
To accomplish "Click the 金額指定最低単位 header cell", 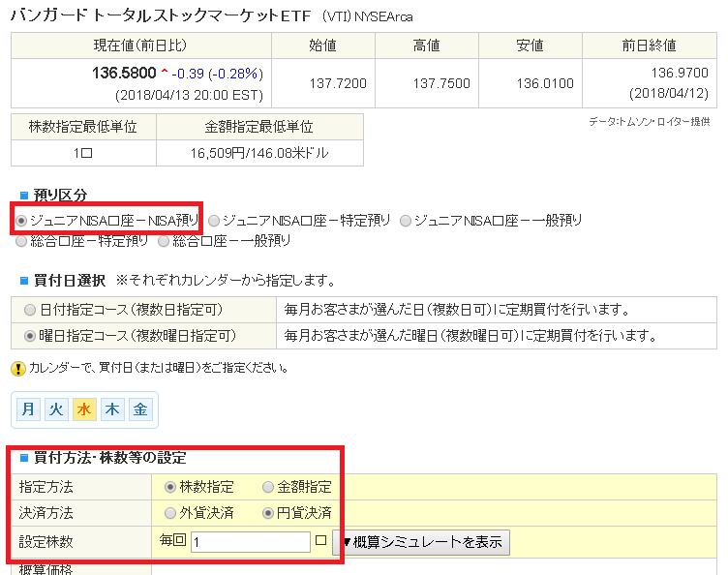I will tap(259, 127).
